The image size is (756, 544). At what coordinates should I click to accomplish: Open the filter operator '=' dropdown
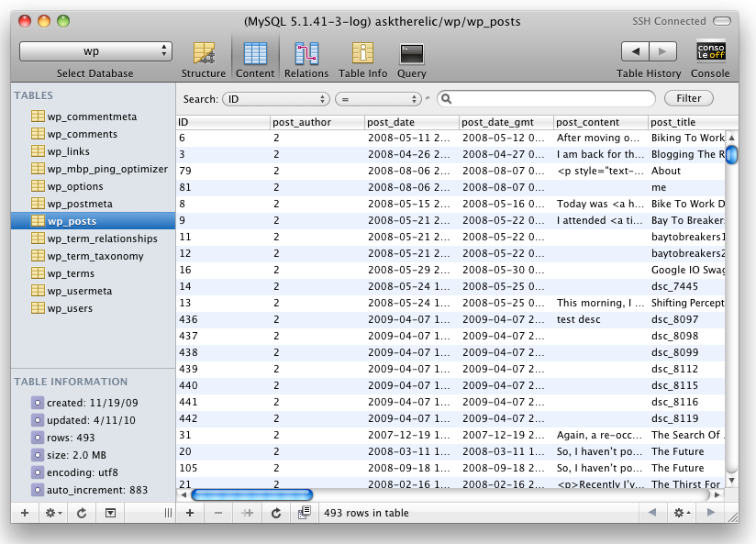380,98
